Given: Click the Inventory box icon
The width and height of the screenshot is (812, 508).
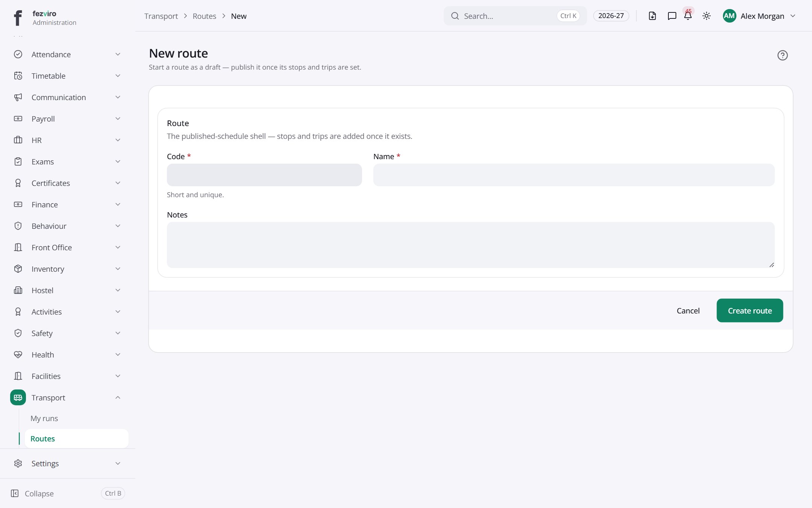Looking at the screenshot, I should coord(18,269).
